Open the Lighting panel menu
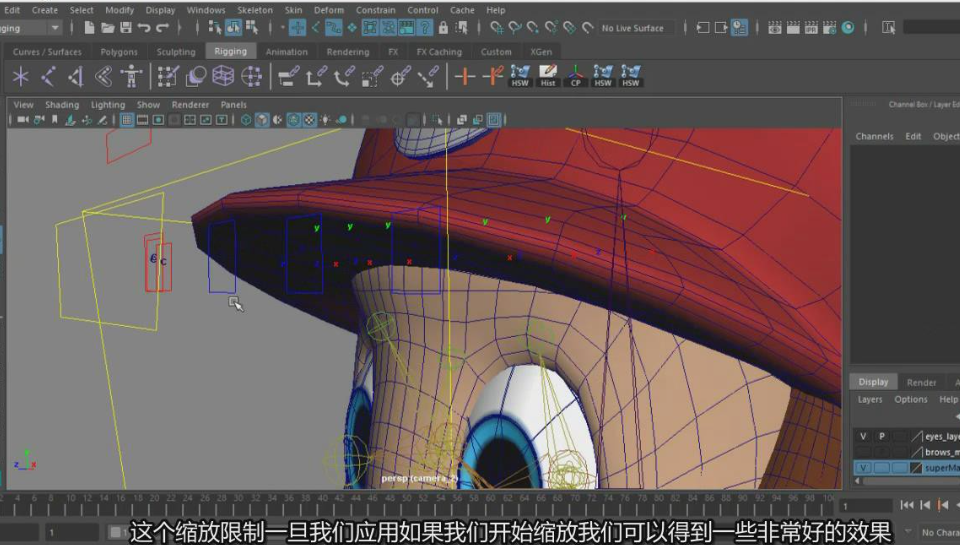Image resolution: width=960 pixels, height=545 pixels. 108,105
